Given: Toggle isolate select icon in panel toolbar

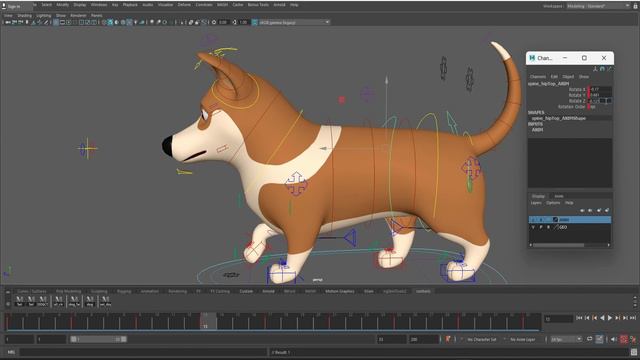Looking at the screenshot, I should (x=182, y=22).
